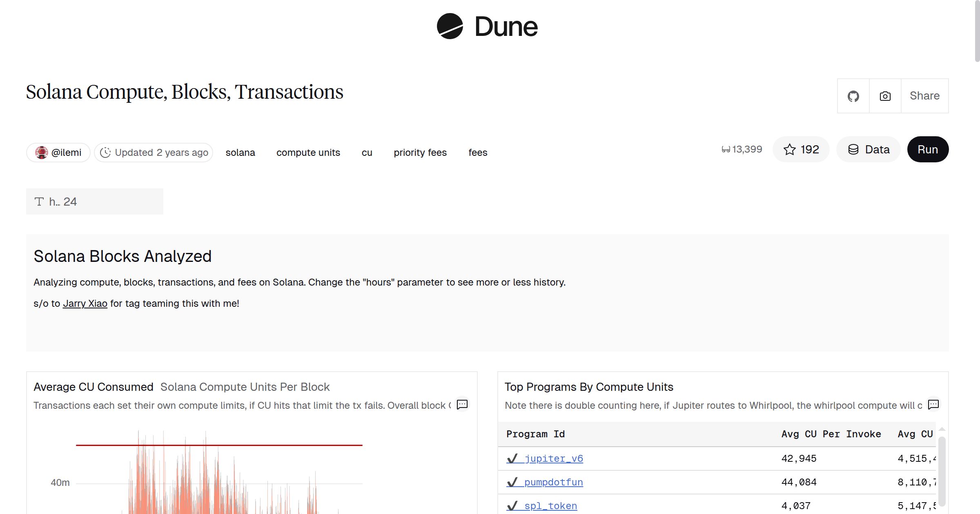Star the query using the star icon

click(x=791, y=149)
